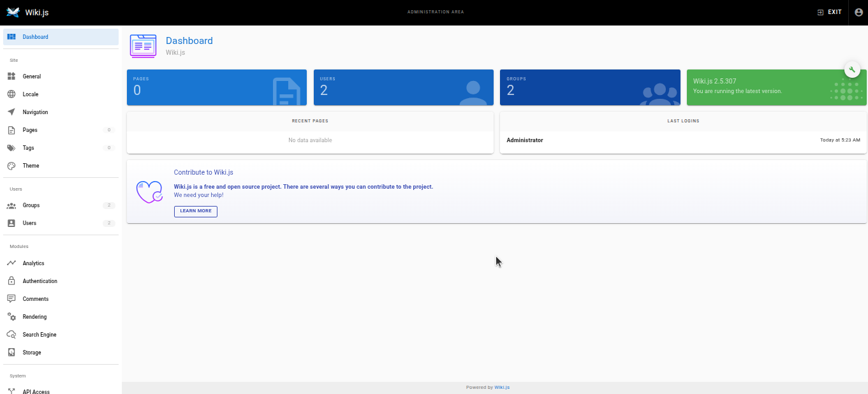Click the Locale globe icon

coord(11,94)
